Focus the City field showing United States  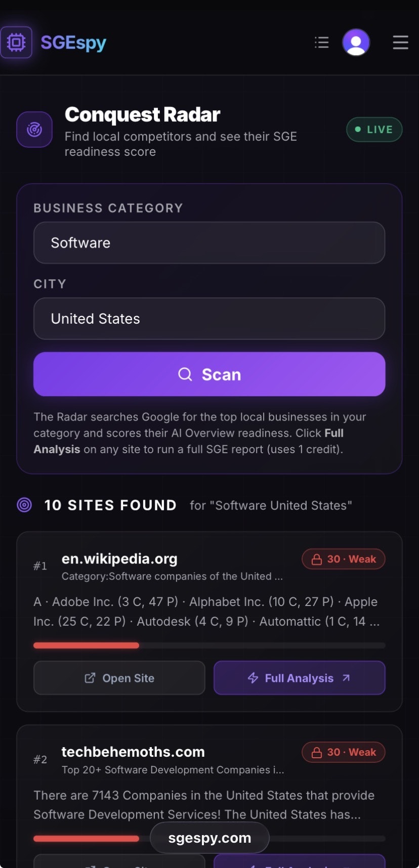click(x=209, y=319)
